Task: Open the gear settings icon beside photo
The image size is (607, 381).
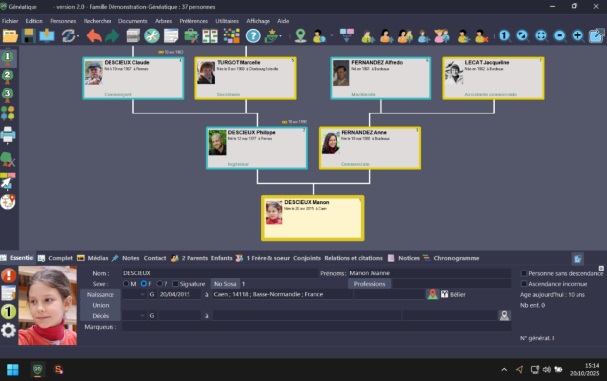Action: (9, 330)
